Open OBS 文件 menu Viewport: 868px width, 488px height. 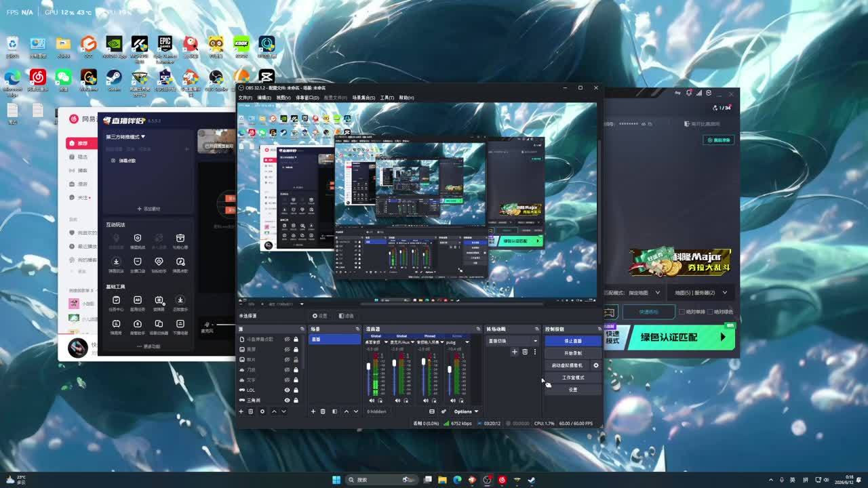pos(245,98)
